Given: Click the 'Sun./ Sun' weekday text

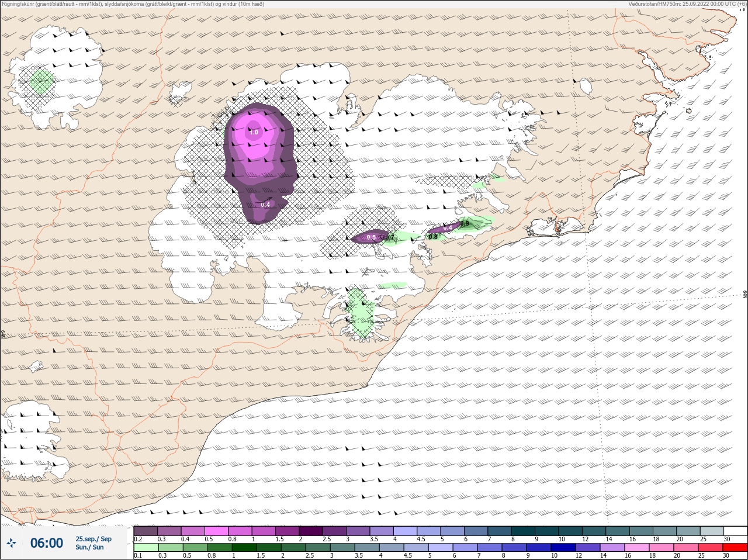Looking at the screenshot, I should [89, 547].
